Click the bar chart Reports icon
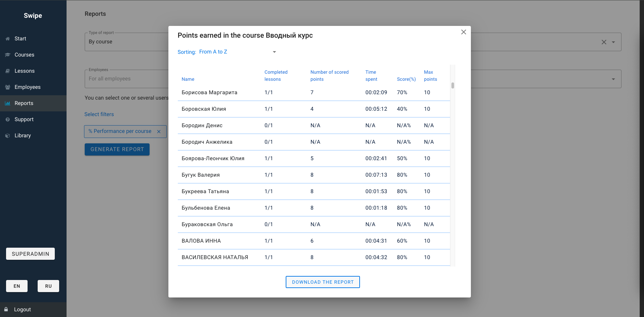This screenshot has height=317, width=644. (8, 103)
